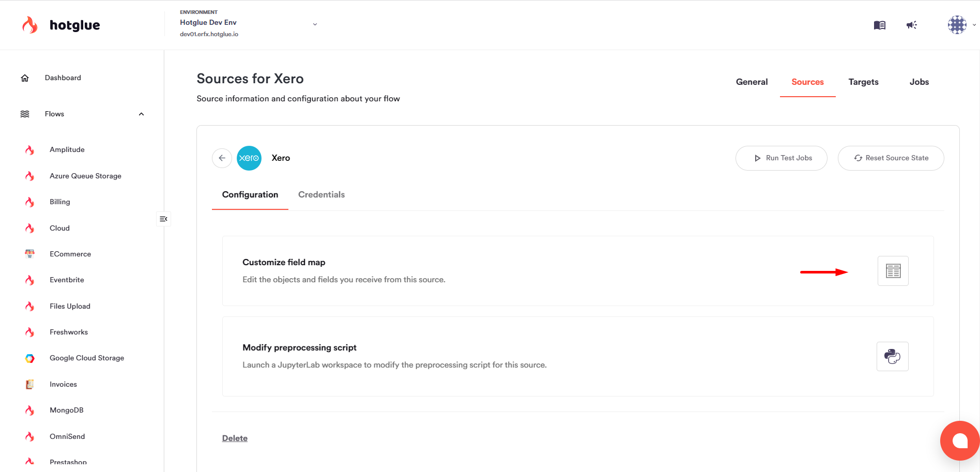Click the Files Upload flame icon
This screenshot has height=472, width=980.
(x=30, y=306)
